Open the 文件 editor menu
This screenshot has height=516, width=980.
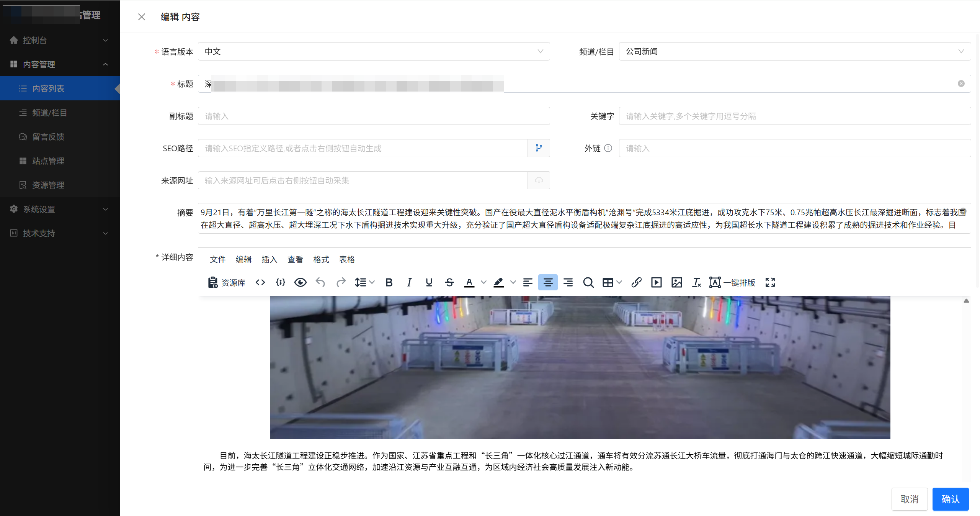coord(218,260)
